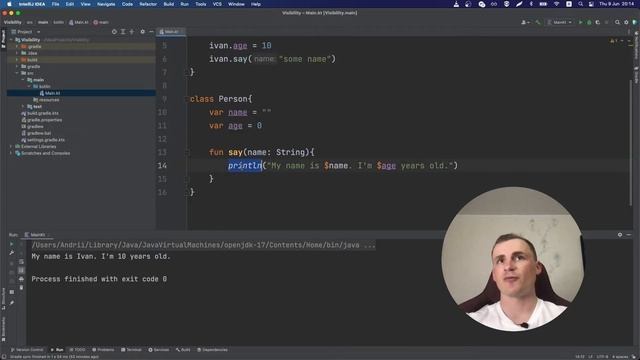Hide the Project tool window
Image resolution: width=640 pixels, height=360 pixels.
pos(151,31)
